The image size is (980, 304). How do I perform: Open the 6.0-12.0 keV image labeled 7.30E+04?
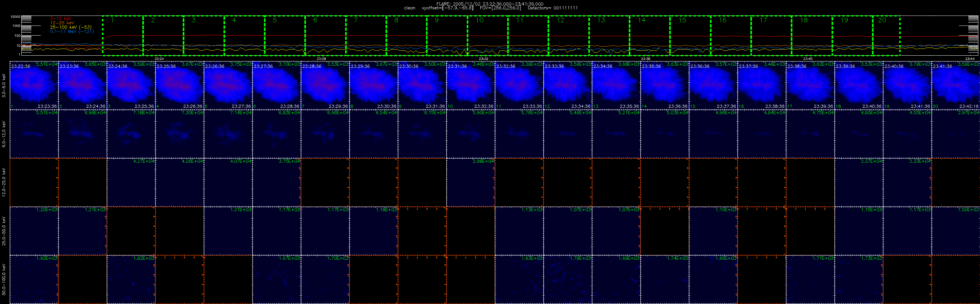point(180,134)
